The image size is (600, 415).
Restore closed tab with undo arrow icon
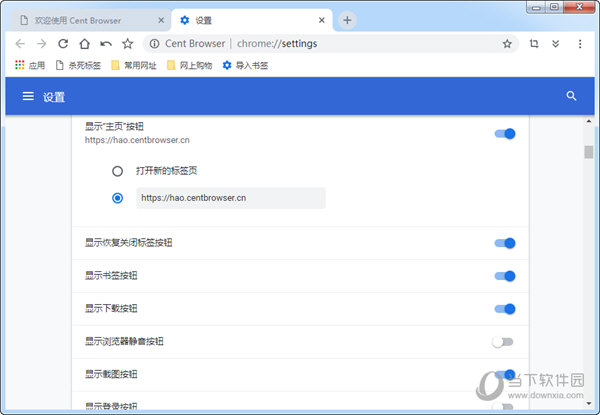tap(106, 44)
